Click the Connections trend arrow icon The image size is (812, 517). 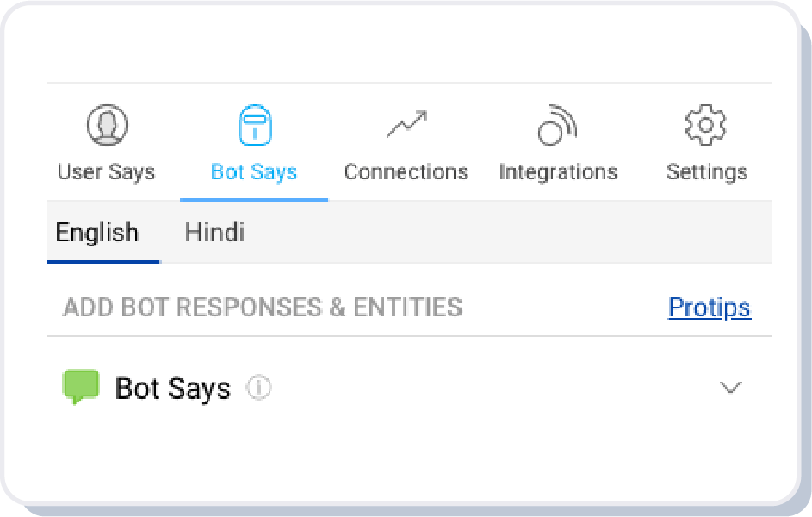click(406, 126)
